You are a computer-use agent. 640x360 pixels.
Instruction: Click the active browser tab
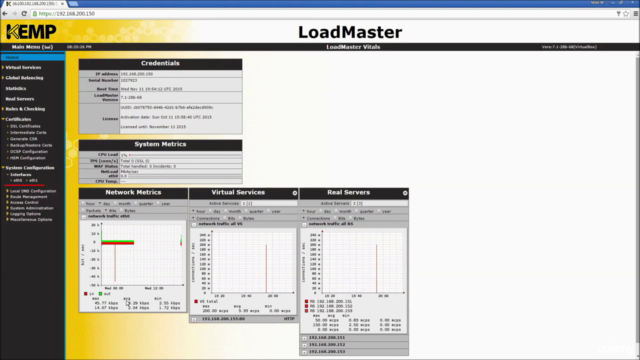(34, 4)
